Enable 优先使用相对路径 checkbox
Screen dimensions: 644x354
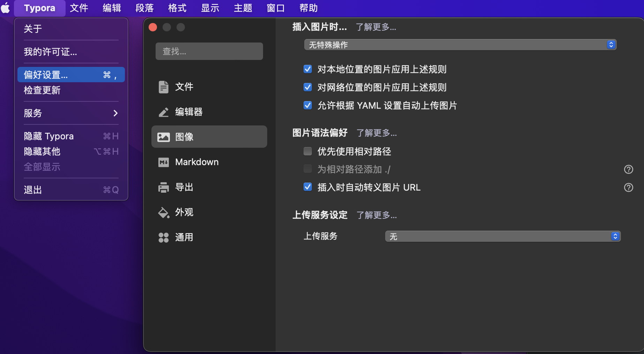click(x=308, y=151)
